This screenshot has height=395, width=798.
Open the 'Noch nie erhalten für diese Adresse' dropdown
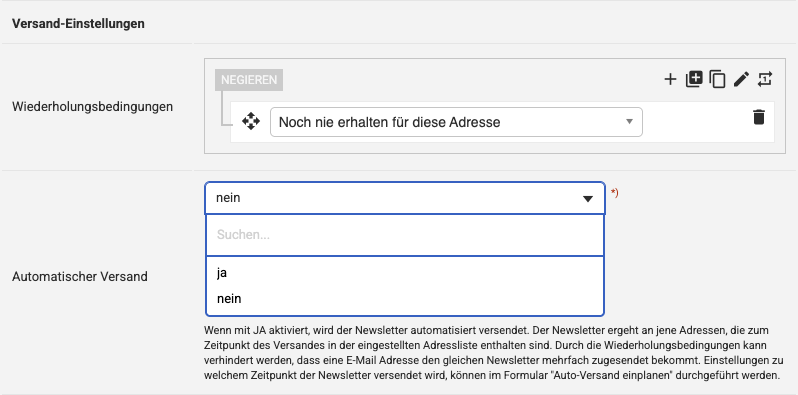point(456,122)
